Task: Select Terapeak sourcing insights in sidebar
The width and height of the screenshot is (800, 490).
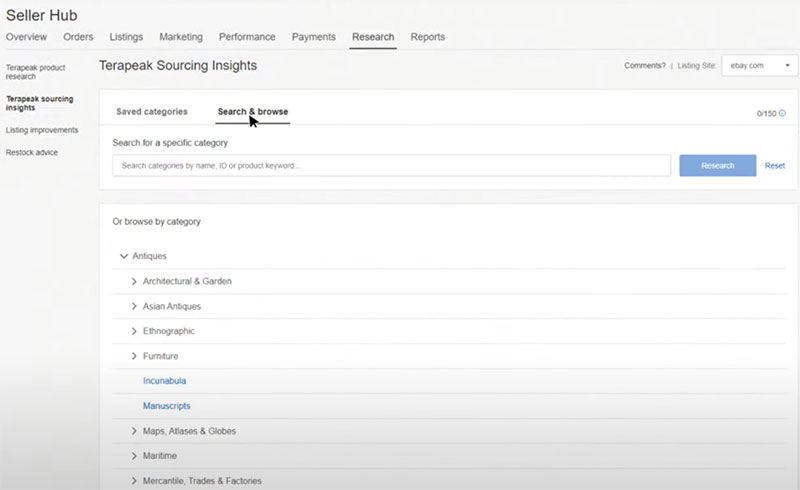Action: (x=39, y=103)
